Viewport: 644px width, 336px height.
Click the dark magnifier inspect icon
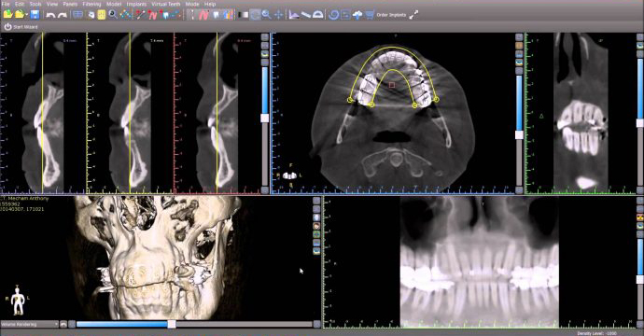pyautogui.click(x=113, y=15)
